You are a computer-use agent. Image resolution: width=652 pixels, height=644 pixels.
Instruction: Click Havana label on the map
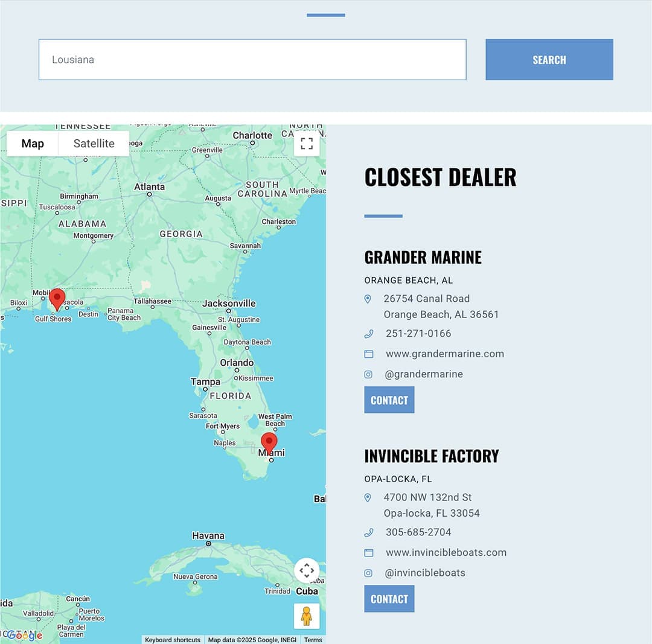click(x=208, y=536)
